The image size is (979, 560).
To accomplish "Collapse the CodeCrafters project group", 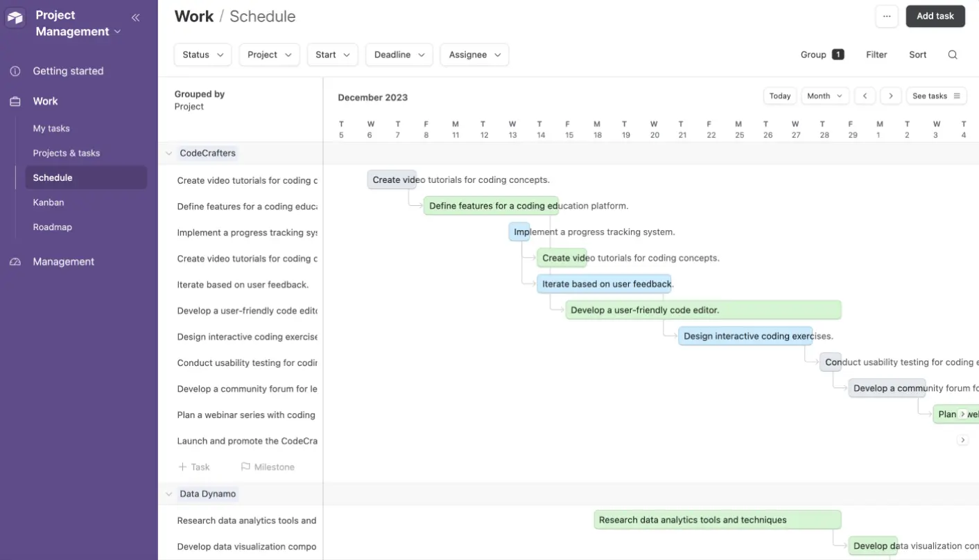I will (x=168, y=153).
